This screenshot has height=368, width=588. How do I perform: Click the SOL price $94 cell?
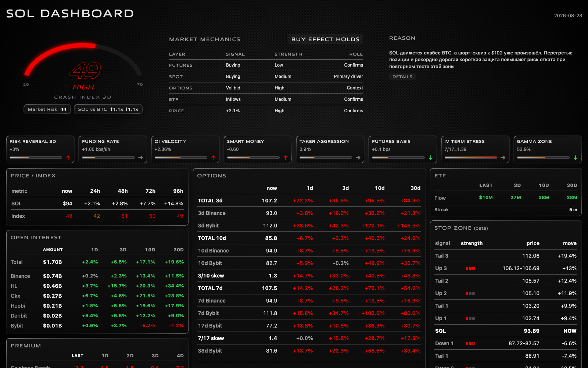[x=67, y=204]
